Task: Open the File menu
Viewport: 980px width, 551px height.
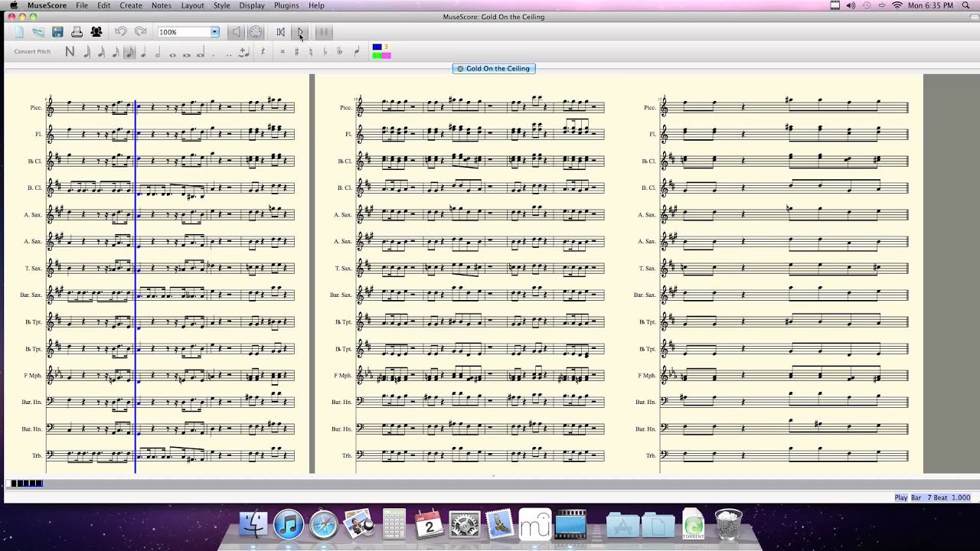Action: click(82, 5)
